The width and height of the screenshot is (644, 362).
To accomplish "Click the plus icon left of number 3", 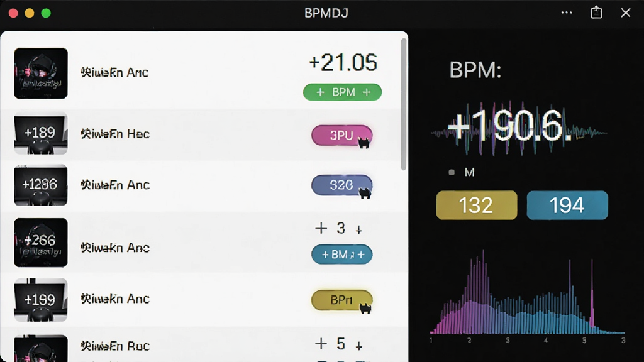I will (x=321, y=228).
